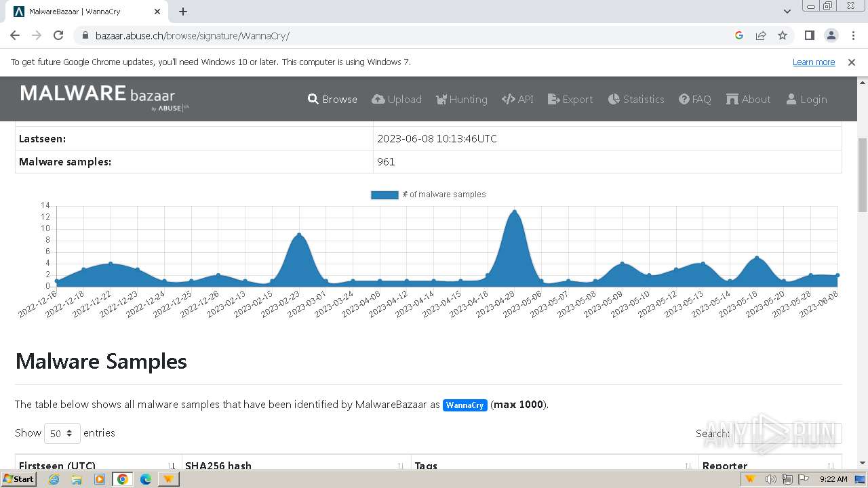The height and width of the screenshot is (488, 868).
Task: Open Chrome side panel icon
Action: tap(809, 35)
